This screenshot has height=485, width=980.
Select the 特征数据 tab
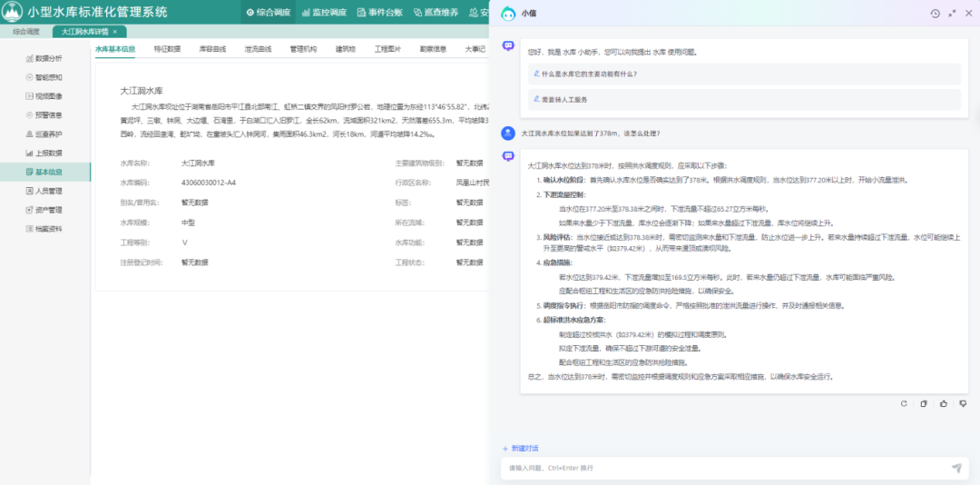[167, 48]
